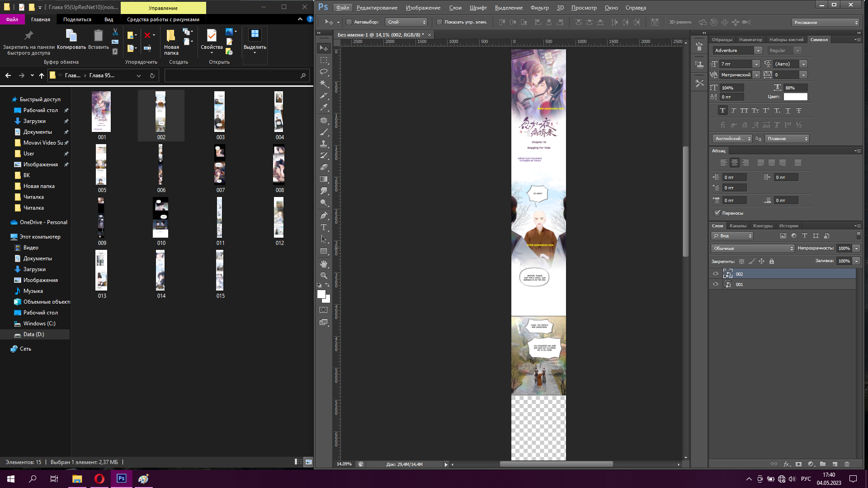Image resolution: width=868 pixels, height=488 pixels.
Task: Open the Метрический kerning dropdown
Action: point(756,75)
